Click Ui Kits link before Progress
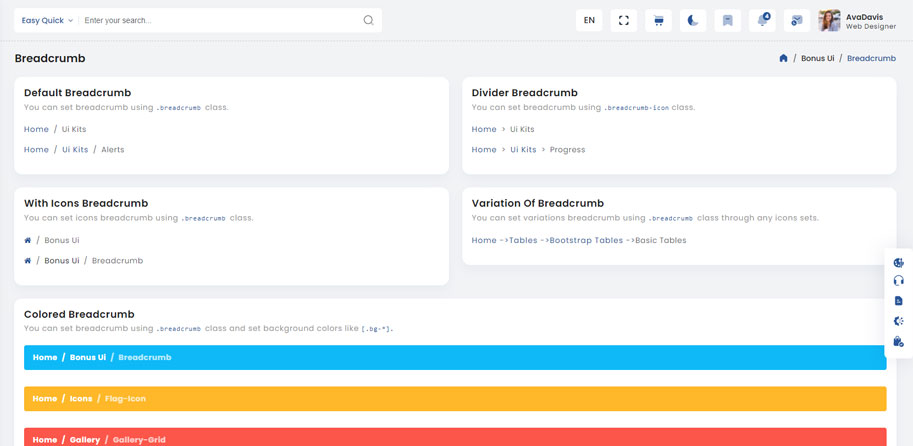The image size is (913, 446). (x=523, y=150)
